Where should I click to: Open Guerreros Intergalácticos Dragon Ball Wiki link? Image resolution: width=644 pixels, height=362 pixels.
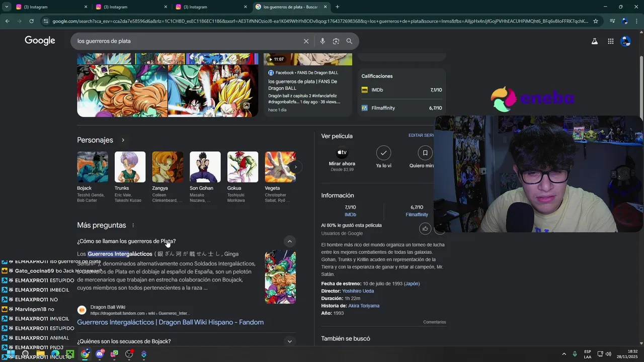(170, 322)
